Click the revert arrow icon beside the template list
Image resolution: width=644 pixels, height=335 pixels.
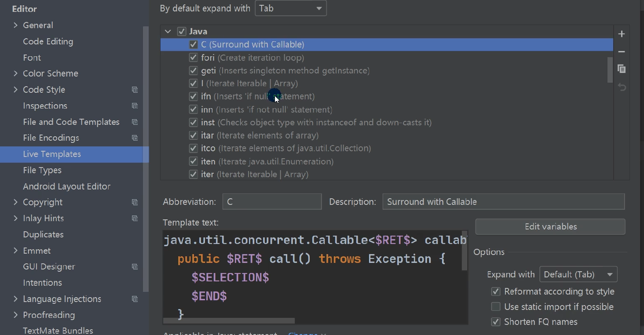[x=622, y=87]
